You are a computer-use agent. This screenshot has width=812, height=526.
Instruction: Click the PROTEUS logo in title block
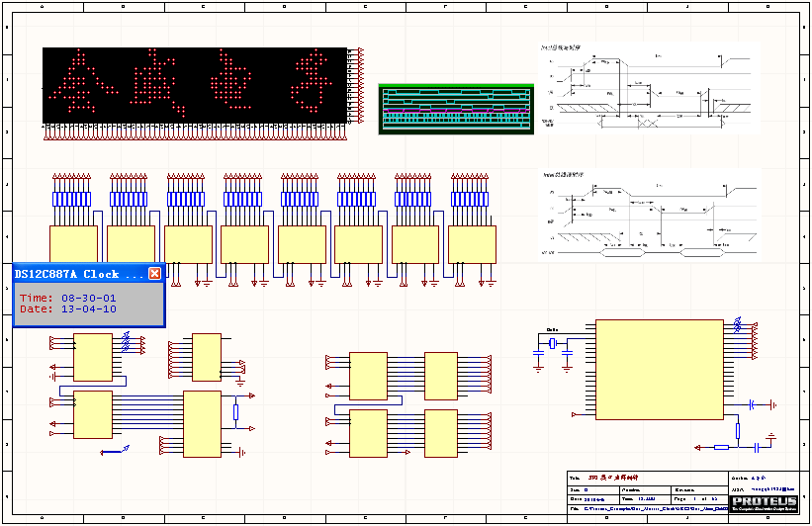pyautogui.click(x=764, y=502)
